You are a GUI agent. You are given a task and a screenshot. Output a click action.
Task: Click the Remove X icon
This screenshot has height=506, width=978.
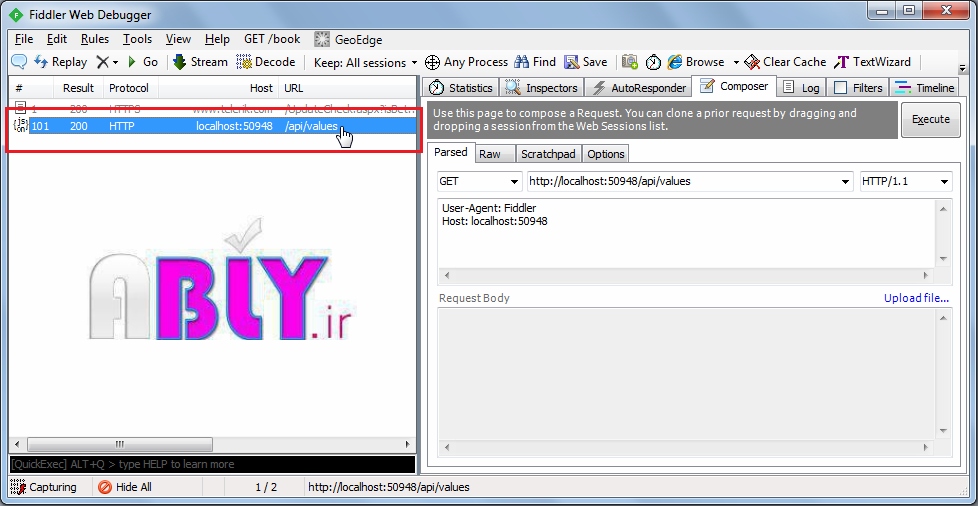(102, 62)
